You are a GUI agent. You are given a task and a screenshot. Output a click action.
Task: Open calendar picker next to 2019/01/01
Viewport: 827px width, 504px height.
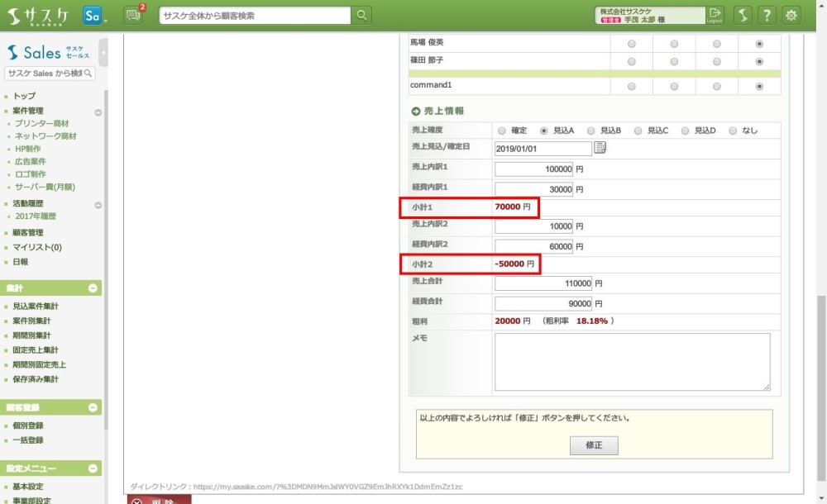coord(600,149)
